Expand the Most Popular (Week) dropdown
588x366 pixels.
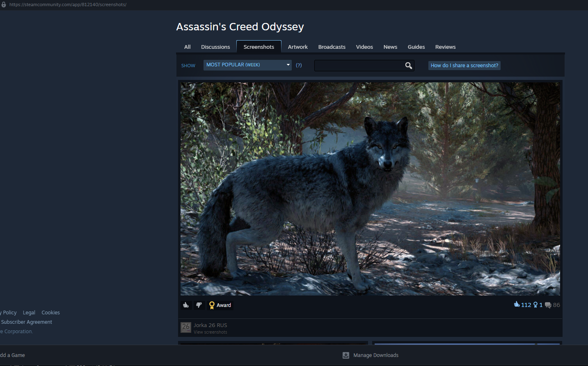[x=247, y=65]
